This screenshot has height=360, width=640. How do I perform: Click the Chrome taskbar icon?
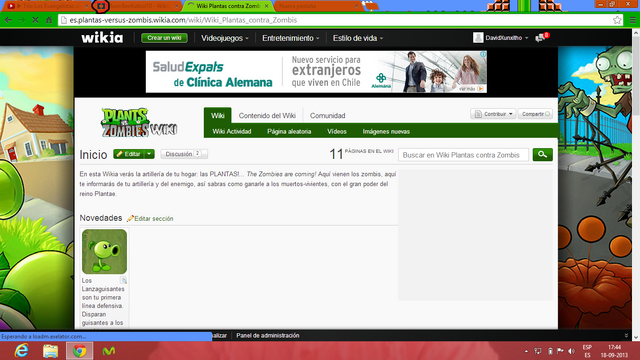click(x=80, y=351)
